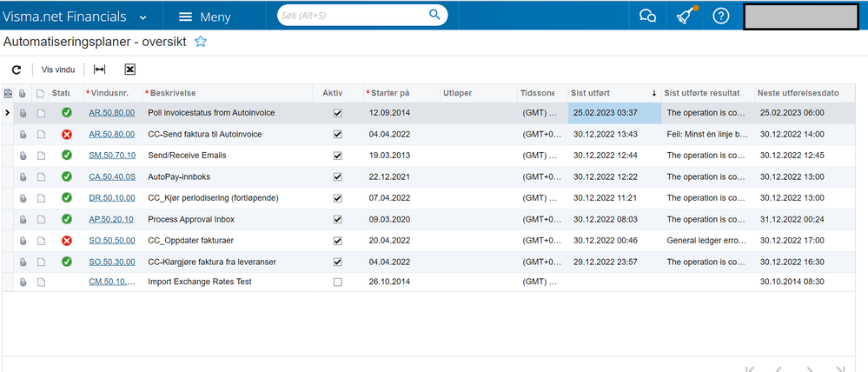
Task: Click the attachments column header icon
Action: (x=23, y=94)
